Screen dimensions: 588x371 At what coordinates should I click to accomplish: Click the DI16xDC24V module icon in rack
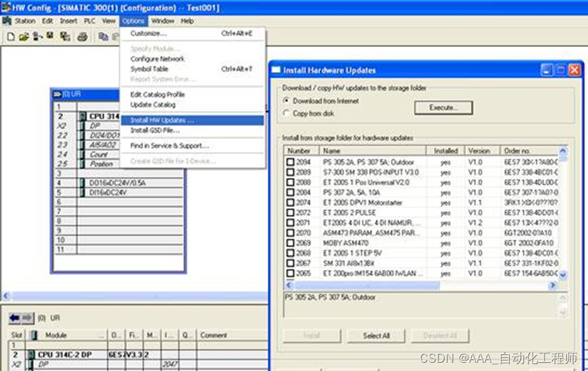(x=82, y=192)
